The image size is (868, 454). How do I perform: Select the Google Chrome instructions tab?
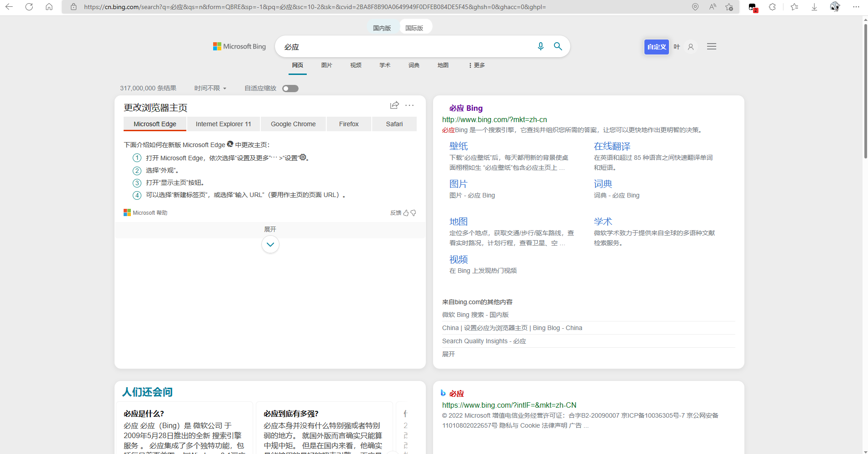click(x=293, y=124)
